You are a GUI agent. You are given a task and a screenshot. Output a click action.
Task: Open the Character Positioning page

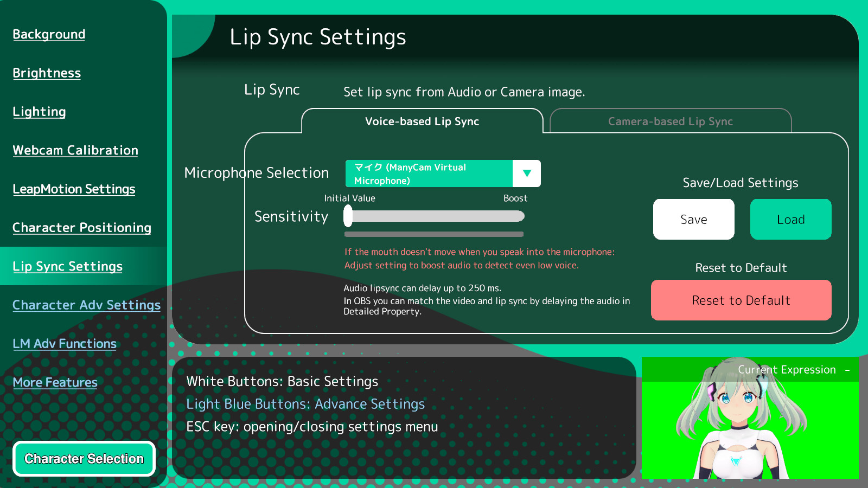[82, 228]
